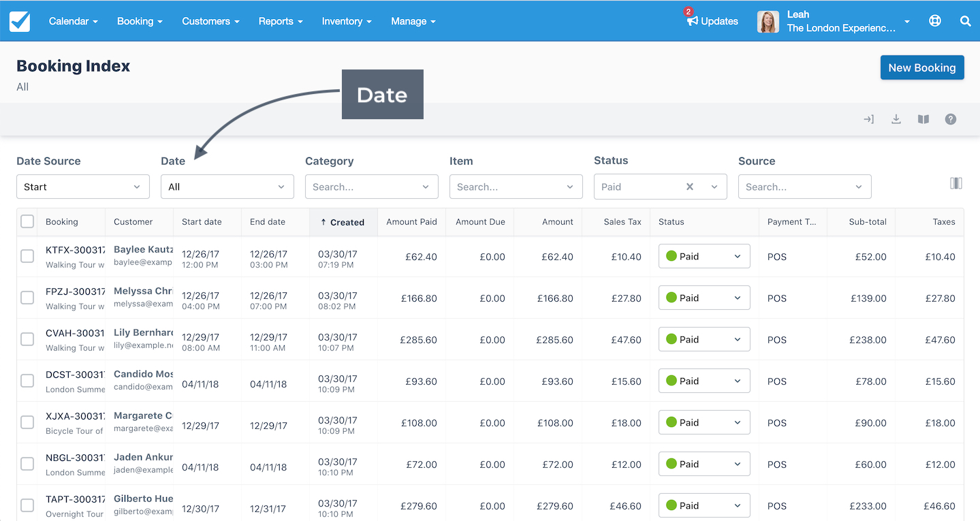Open customer Melyssa's profile link
This screenshot has width=980, height=521.
tap(144, 291)
